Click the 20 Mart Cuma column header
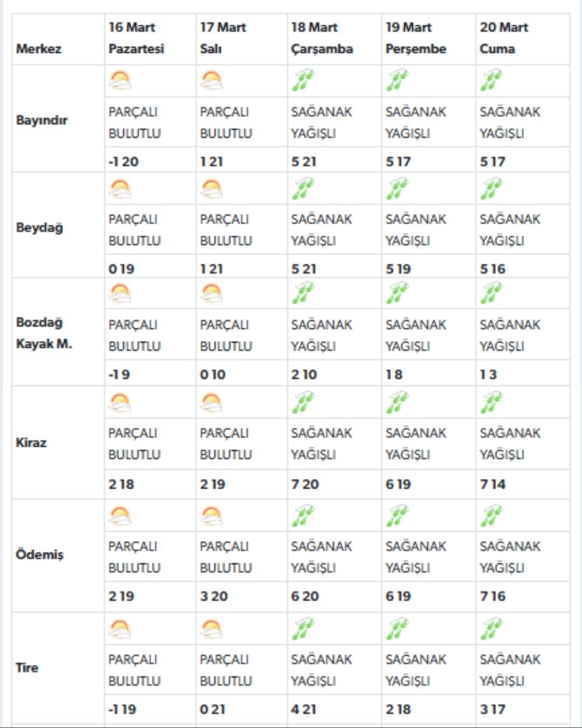This screenshot has height=728, width=582. (504, 38)
